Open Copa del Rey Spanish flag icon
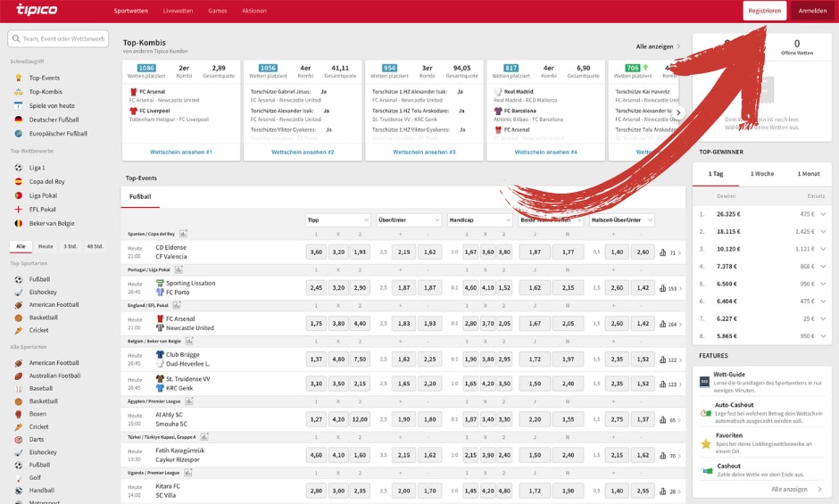839x504 pixels. point(19,181)
